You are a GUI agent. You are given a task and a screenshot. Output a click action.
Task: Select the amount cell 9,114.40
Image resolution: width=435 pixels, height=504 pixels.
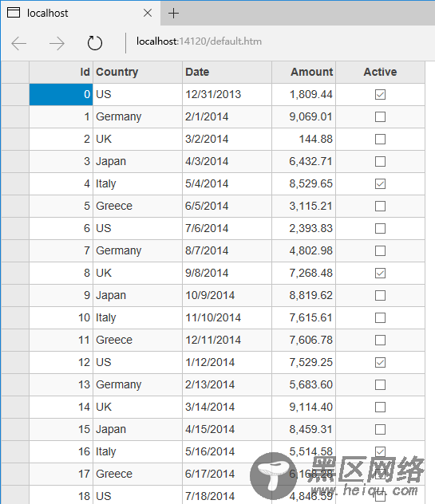pos(304,407)
